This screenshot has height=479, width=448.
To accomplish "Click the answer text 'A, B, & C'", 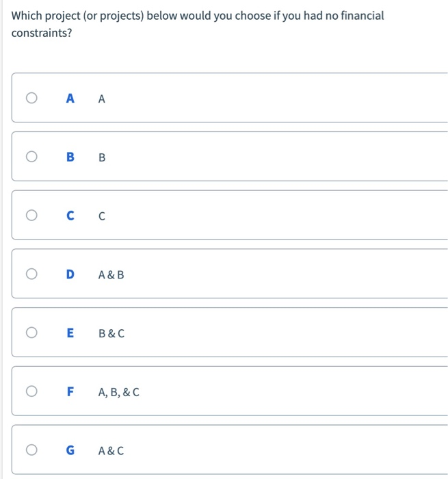I will [119, 393].
